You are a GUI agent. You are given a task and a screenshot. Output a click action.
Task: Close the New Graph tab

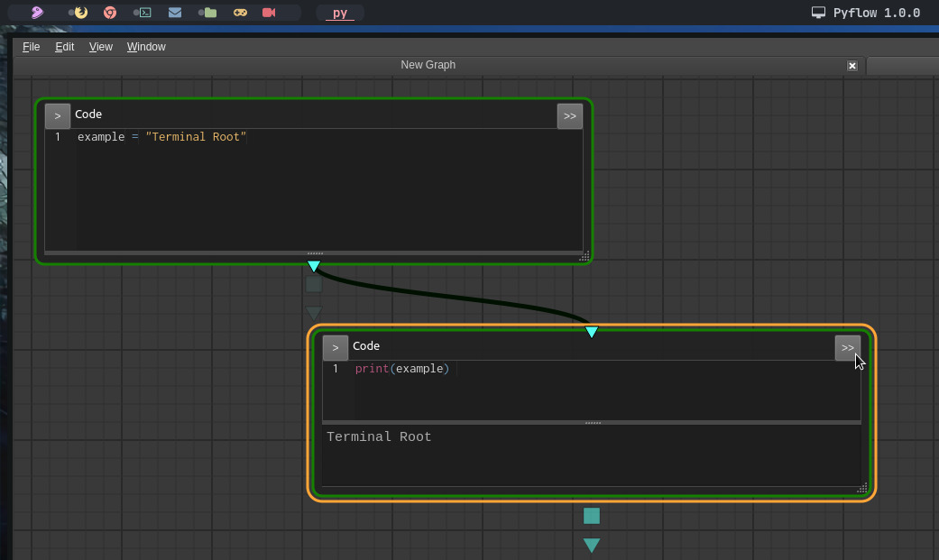(x=852, y=65)
